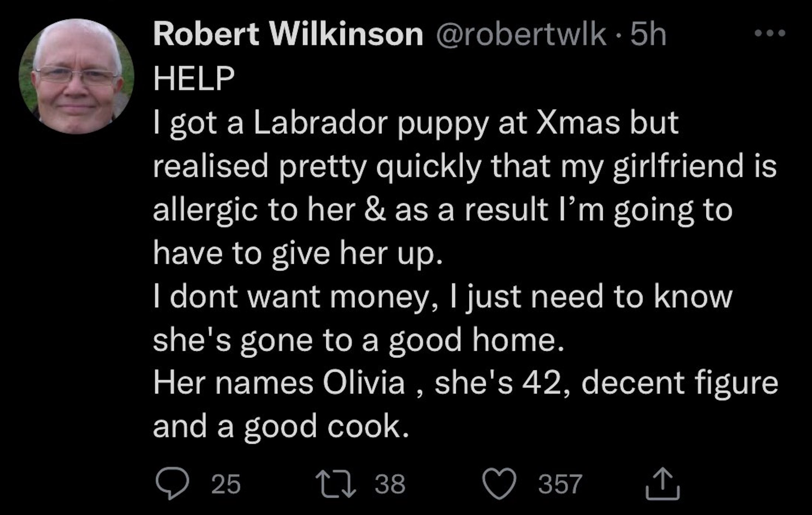This screenshot has height=515, width=812.
Task: Click the reply speech bubble icon
Action: coord(172,483)
